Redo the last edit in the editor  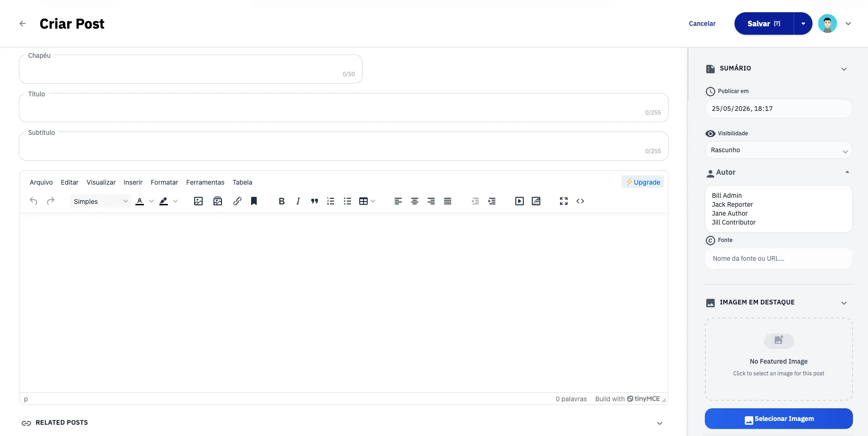(50, 201)
